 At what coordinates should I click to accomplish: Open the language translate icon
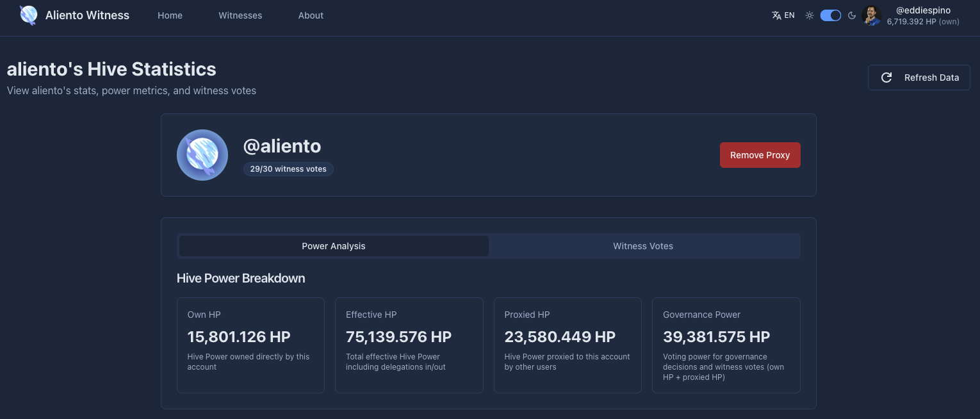click(x=776, y=15)
